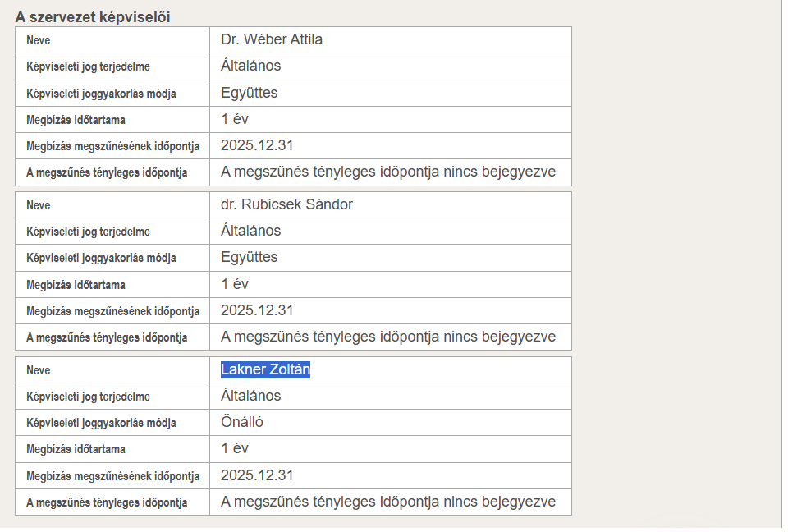Click the heading "A szervezet képviselői"
Image resolution: width=788 pixels, height=532 pixels.
point(93,16)
